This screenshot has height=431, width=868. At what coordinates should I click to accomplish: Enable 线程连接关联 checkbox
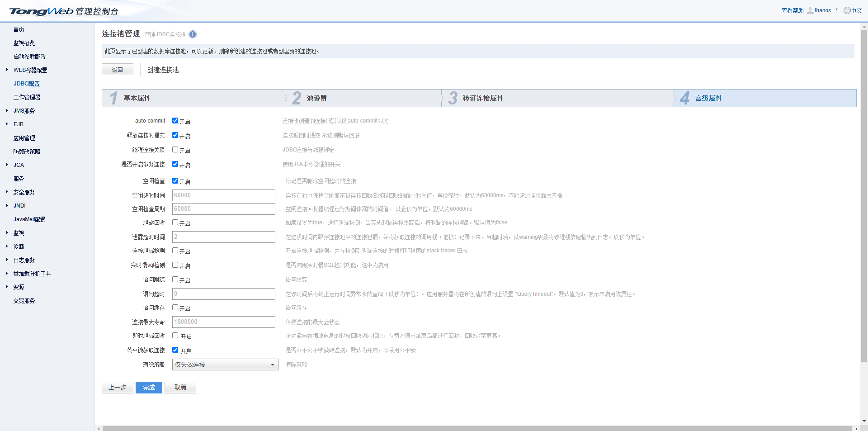(175, 150)
